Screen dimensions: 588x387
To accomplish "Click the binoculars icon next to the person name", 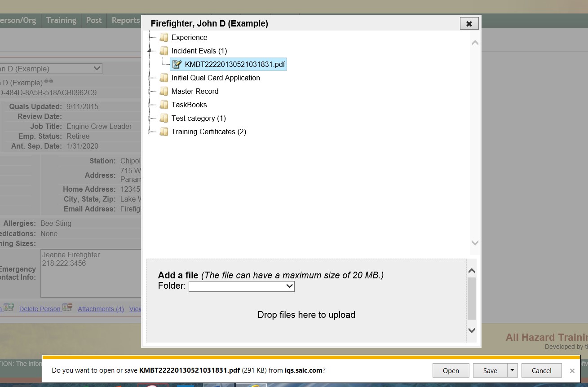I will click(49, 81).
